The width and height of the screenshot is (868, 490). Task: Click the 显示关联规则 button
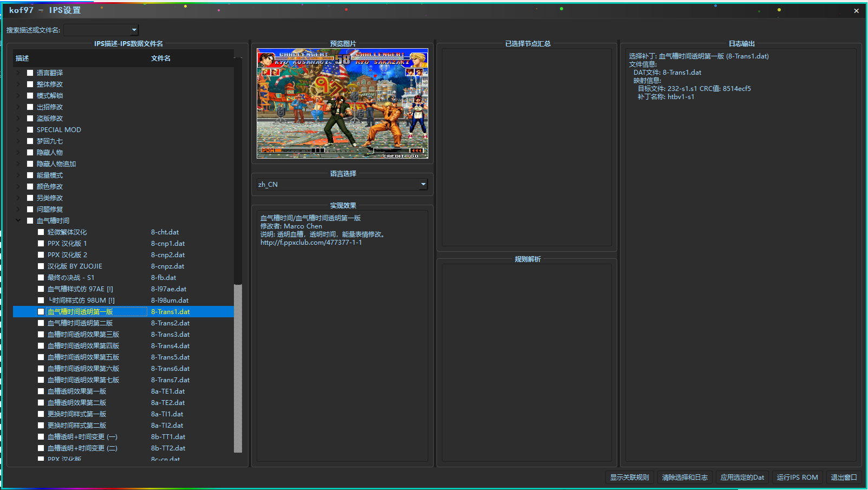tap(629, 477)
